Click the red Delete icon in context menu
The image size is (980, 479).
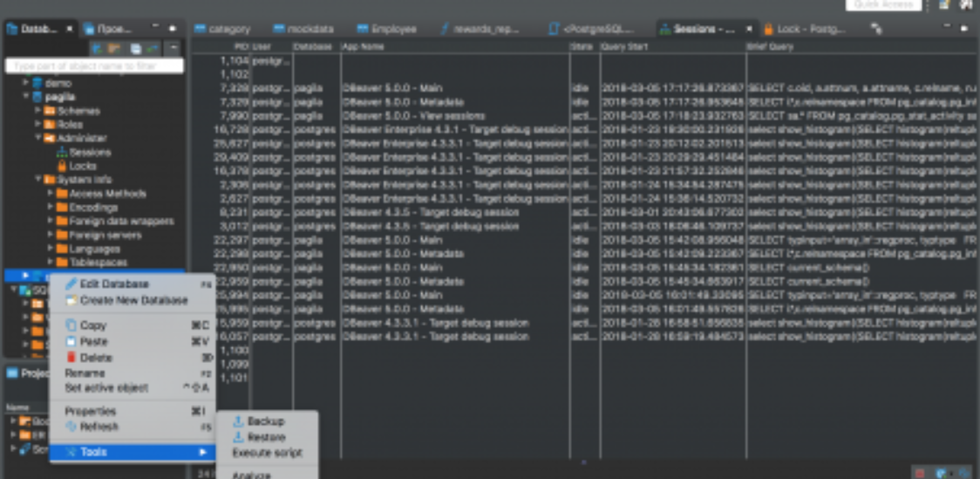point(71,358)
